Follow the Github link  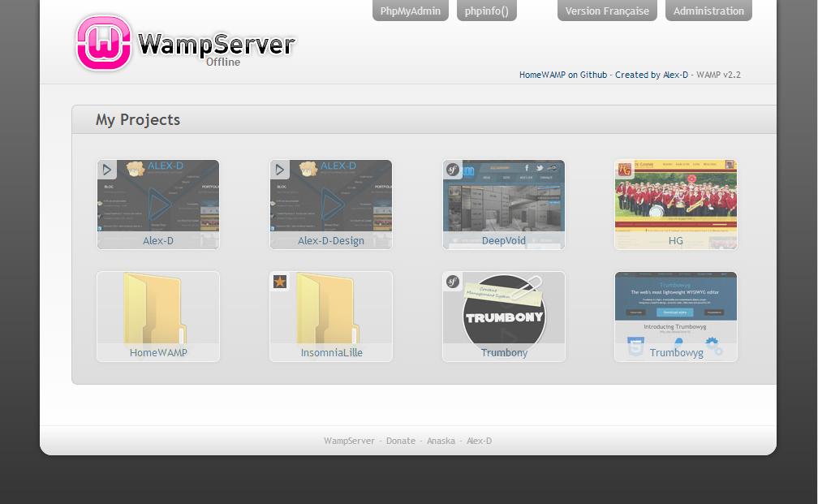pyautogui.click(x=593, y=75)
